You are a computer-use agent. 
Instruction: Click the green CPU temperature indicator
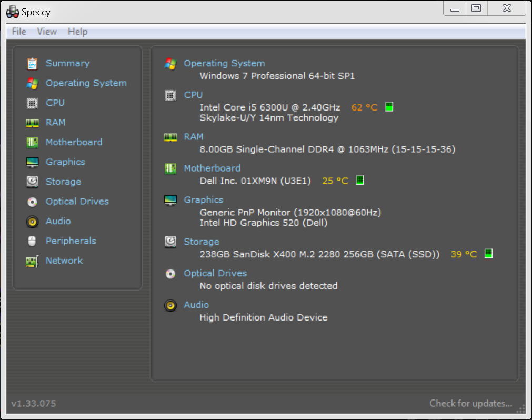tap(389, 107)
